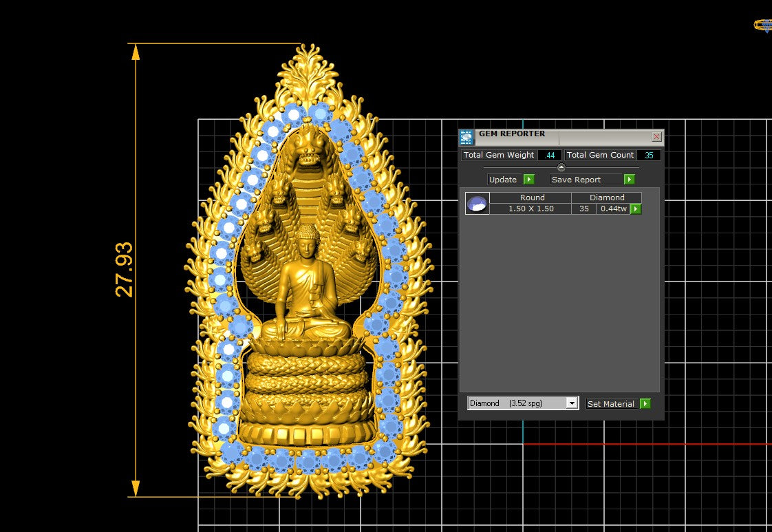The image size is (772, 532).
Task: Click the green arrow beside Save Report
Action: click(629, 180)
